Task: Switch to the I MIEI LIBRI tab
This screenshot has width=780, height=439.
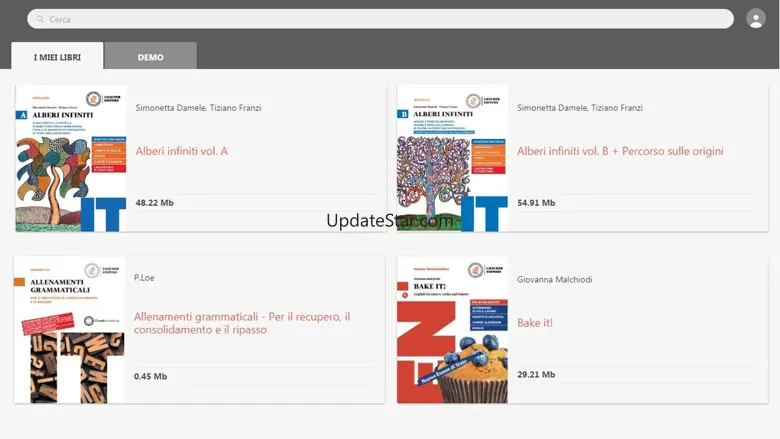Action: (57, 56)
